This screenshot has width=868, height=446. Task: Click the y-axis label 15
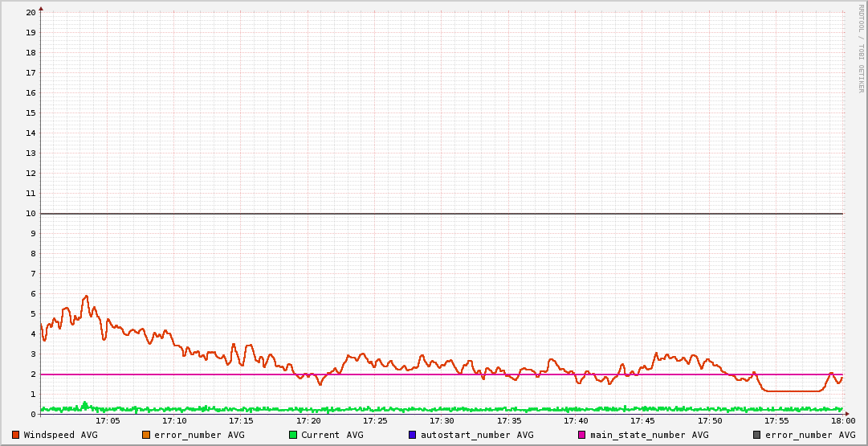(x=31, y=113)
